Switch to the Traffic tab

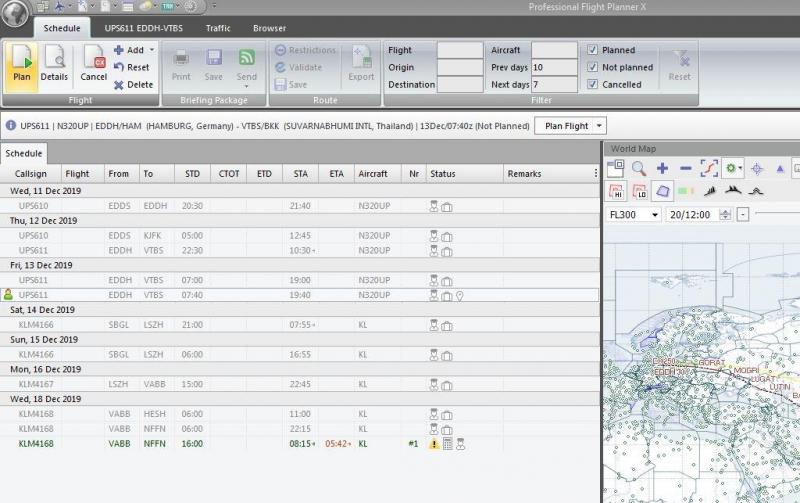click(218, 28)
